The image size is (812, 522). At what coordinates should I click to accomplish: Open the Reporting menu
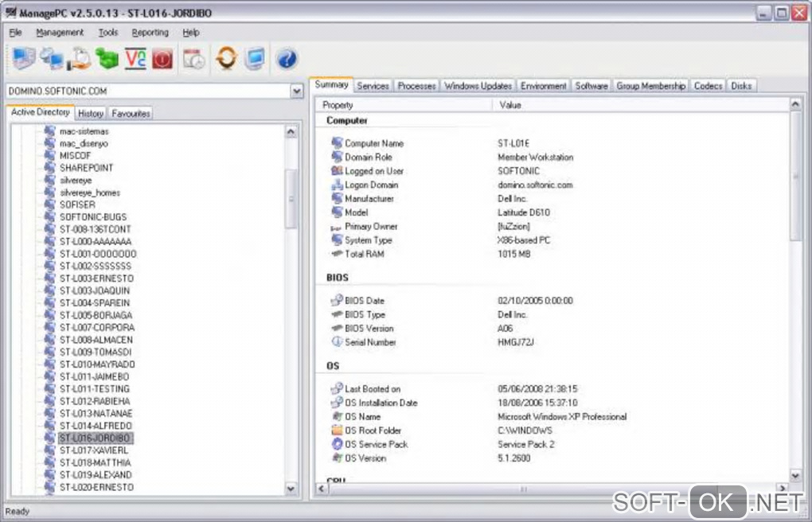[x=150, y=32]
